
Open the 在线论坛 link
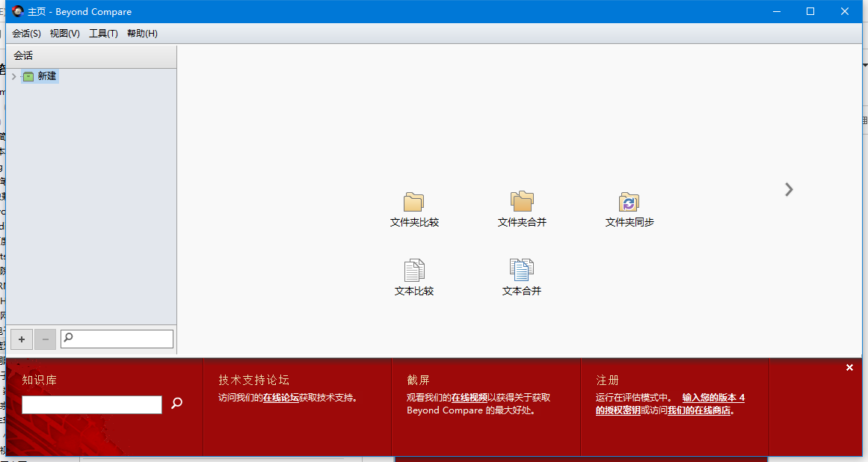coord(280,398)
